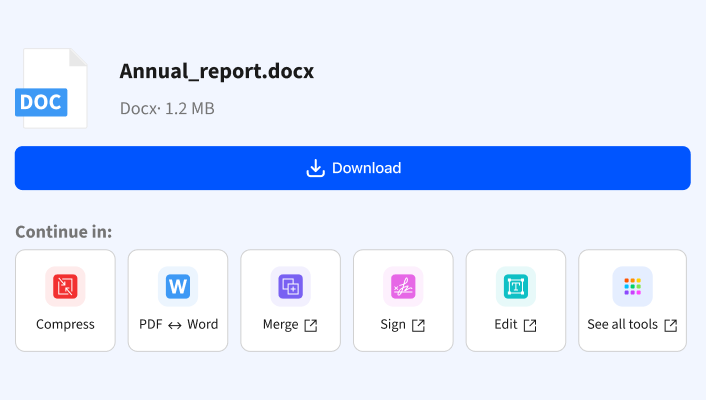Click the red Compress tool icon
The image size is (706, 400).
click(65, 287)
